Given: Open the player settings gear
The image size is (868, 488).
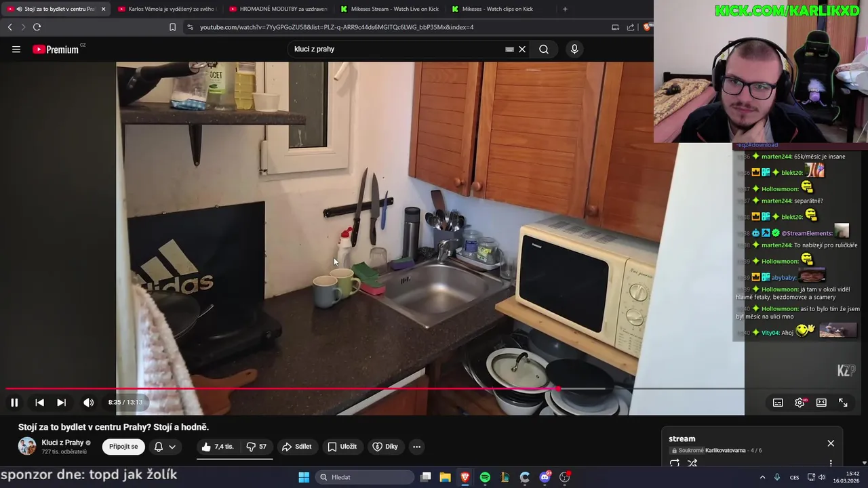Looking at the screenshot, I should click(x=800, y=402).
